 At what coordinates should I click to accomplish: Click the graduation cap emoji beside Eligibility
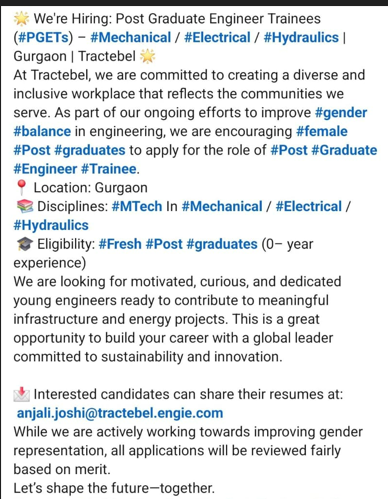pyautogui.click(x=24, y=244)
